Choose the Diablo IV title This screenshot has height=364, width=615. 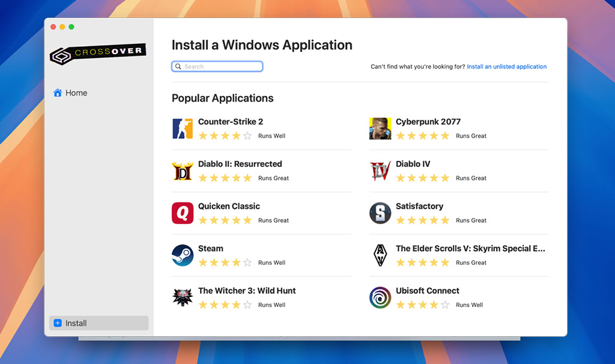pyautogui.click(x=413, y=164)
